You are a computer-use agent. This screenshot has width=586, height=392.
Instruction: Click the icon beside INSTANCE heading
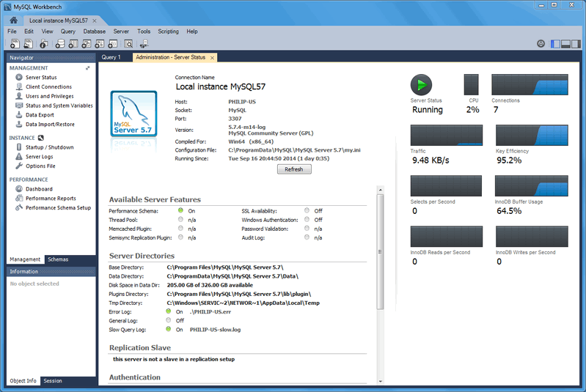click(41, 138)
